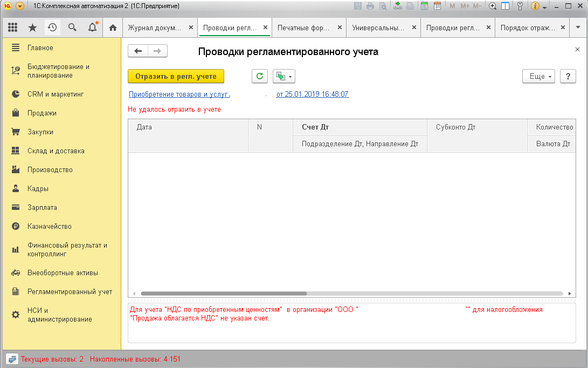The height and width of the screenshot is (368, 588).
Task: Open Приобретение товаров и услуг link
Action: tap(179, 94)
